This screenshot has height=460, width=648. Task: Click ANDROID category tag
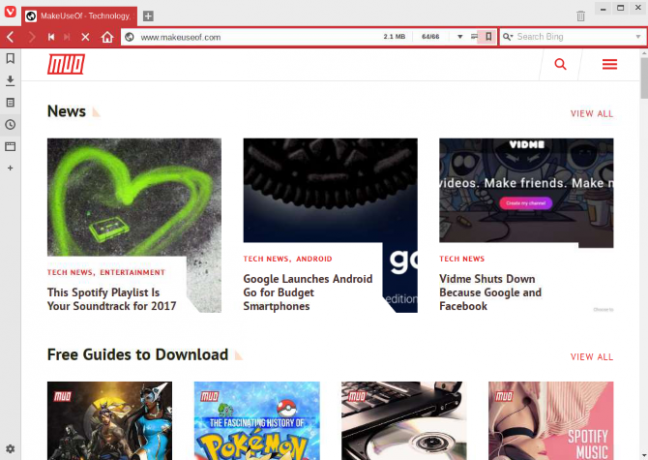click(314, 259)
